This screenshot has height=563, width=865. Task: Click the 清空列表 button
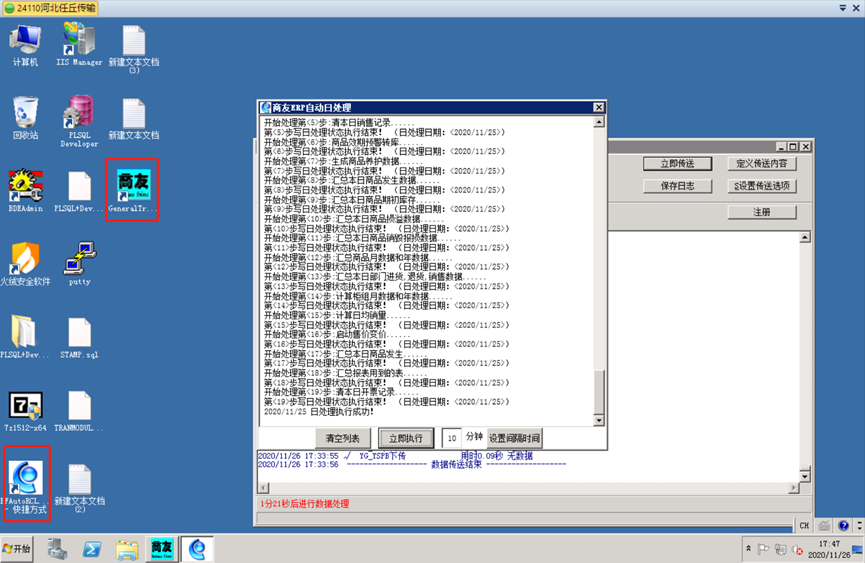pyautogui.click(x=343, y=438)
